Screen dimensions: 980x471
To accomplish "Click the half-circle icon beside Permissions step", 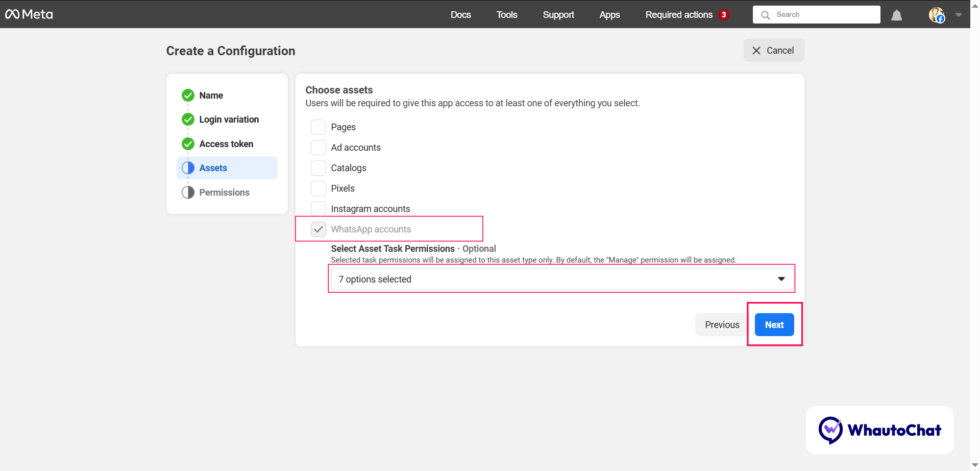I will tap(188, 193).
